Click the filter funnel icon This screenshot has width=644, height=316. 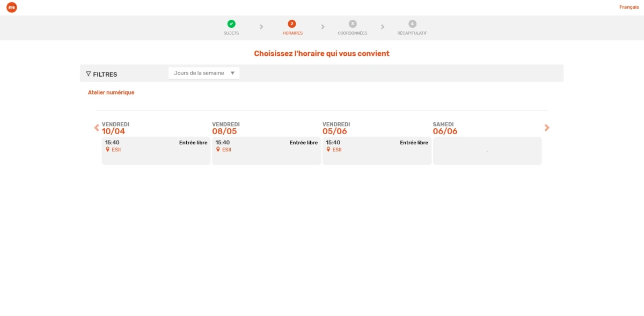[x=89, y=74]
